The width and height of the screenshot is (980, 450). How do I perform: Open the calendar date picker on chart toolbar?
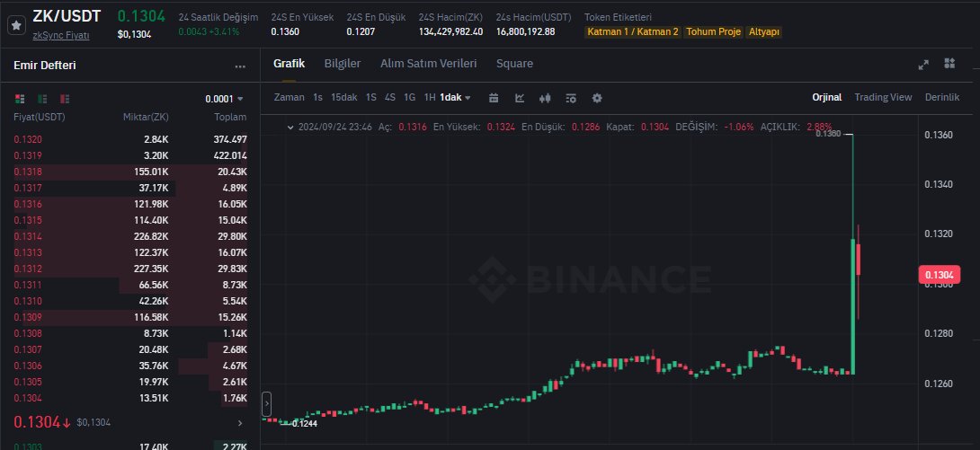click(x=494, y=97)
